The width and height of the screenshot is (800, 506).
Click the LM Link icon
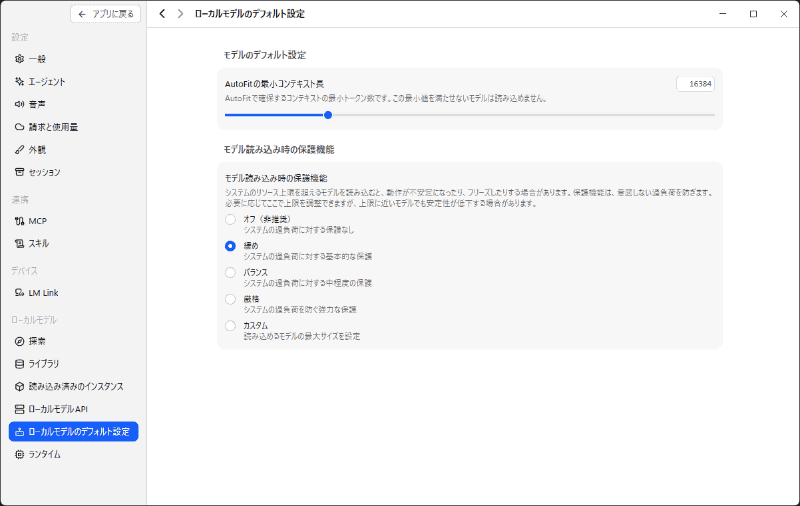pos(19,293)
